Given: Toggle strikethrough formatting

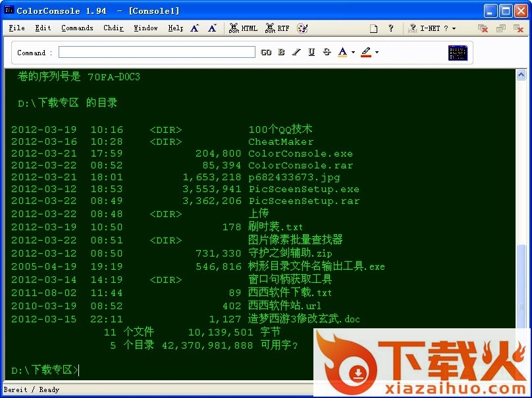Looking at the screenshot, I should point(327,52).
